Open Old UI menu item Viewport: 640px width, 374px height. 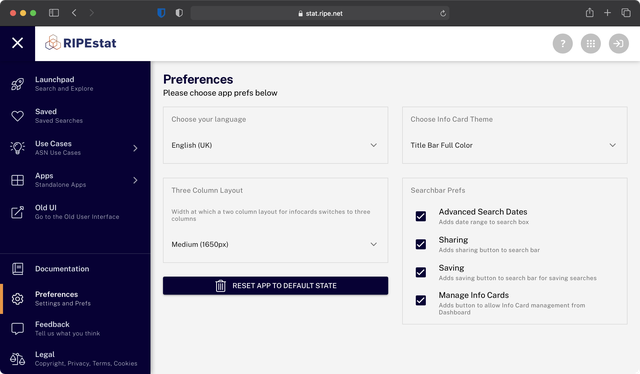[75, 212]
